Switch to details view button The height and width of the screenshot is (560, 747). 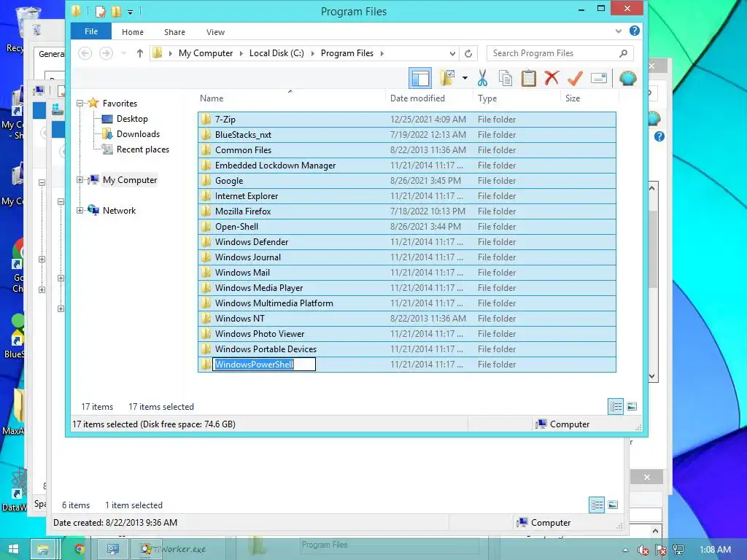coord(616,406)
